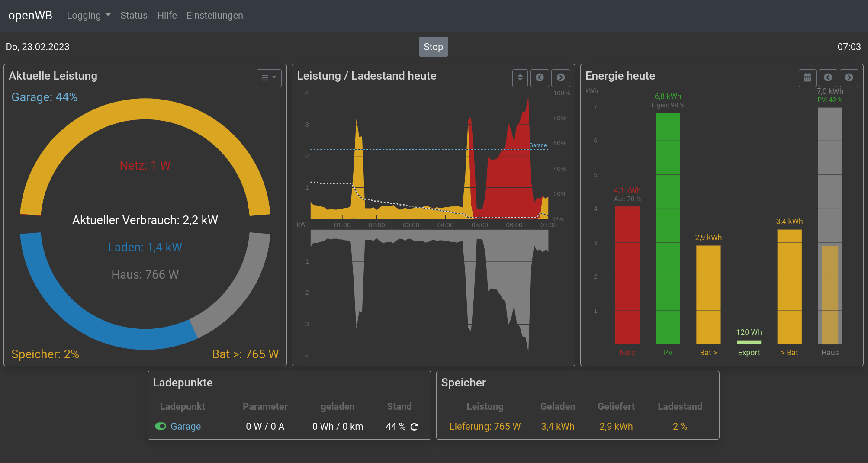Screen dimensions: 868x463
Task: Go to previous time range in Leistung graph
Action: [x=540, y=78]
